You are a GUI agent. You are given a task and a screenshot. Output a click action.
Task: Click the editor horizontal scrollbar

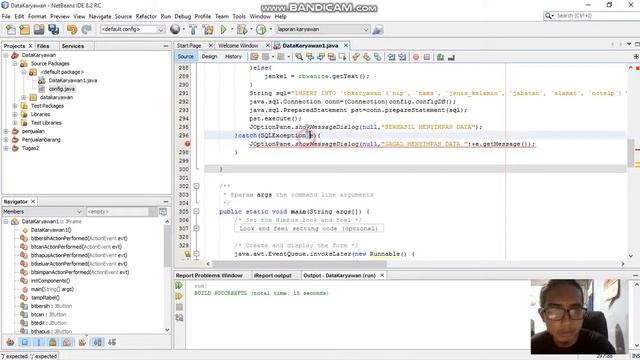click(x=299, y=264)
